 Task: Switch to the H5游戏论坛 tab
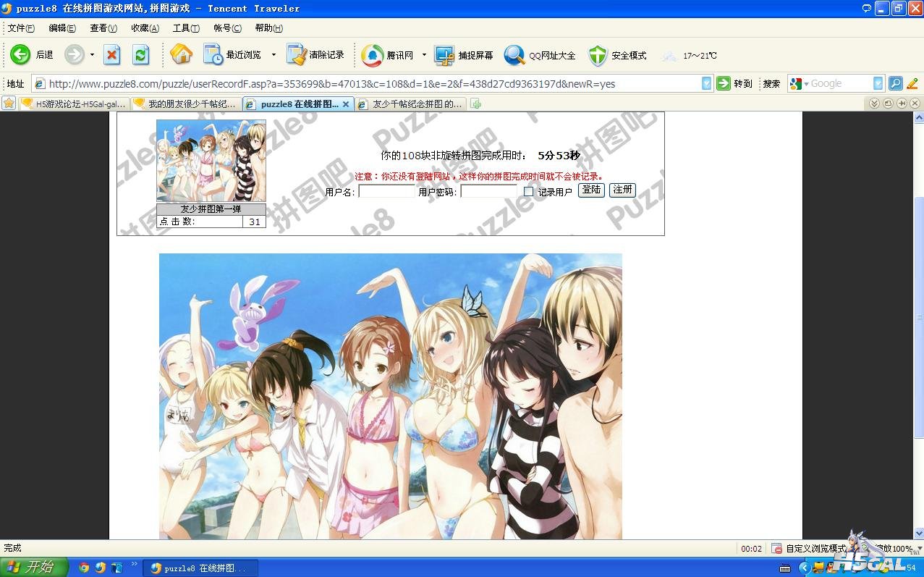75,104
